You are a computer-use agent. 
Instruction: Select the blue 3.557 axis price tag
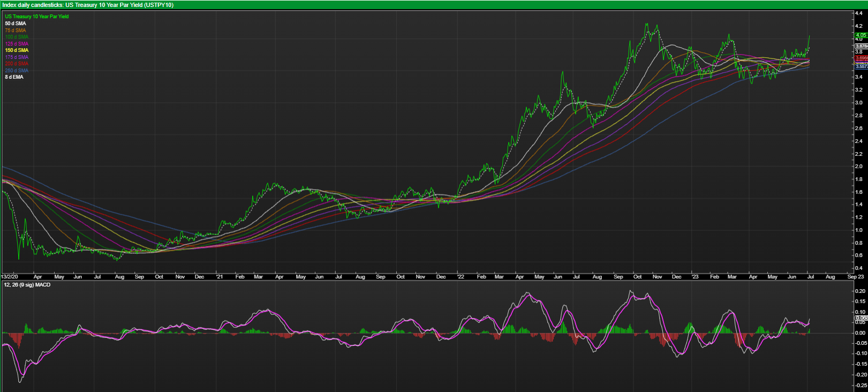pyautogui.click(x=861, y=66)
